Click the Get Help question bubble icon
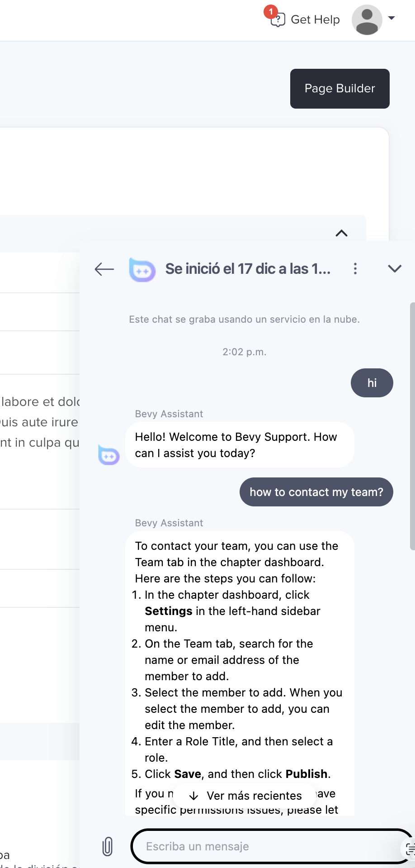 pos(278,20)
